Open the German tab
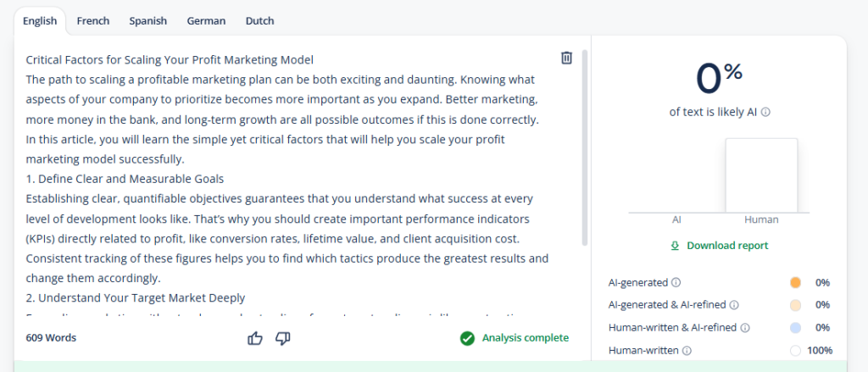Image resolution: width=868 pixels, height=372 pixels. [206, 20]
